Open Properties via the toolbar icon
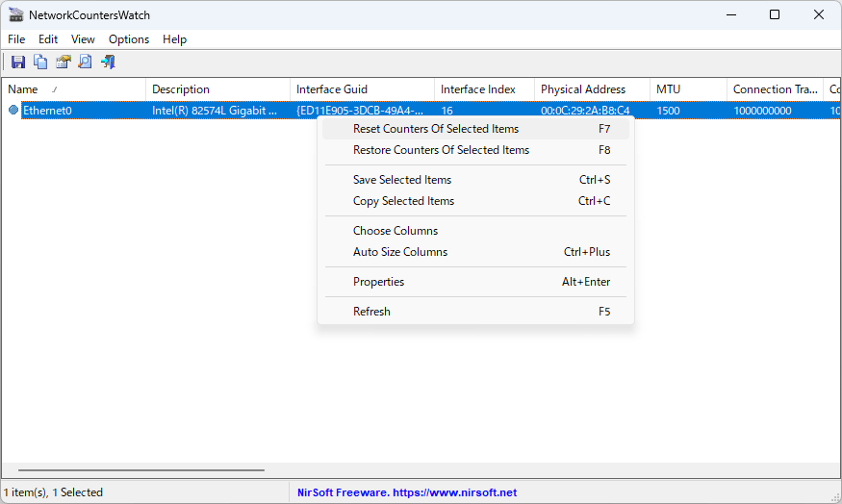The image size is (842, 504). tap(63, 63)
